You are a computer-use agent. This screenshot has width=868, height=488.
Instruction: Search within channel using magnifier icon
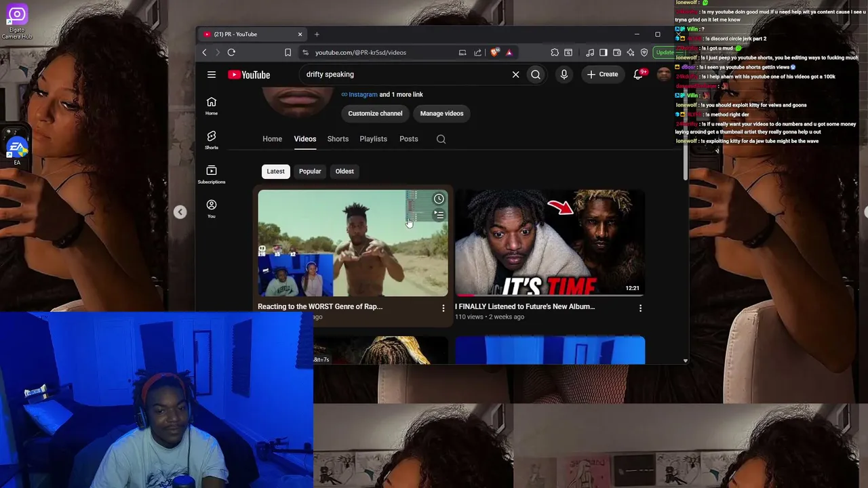tap(441, 139)
